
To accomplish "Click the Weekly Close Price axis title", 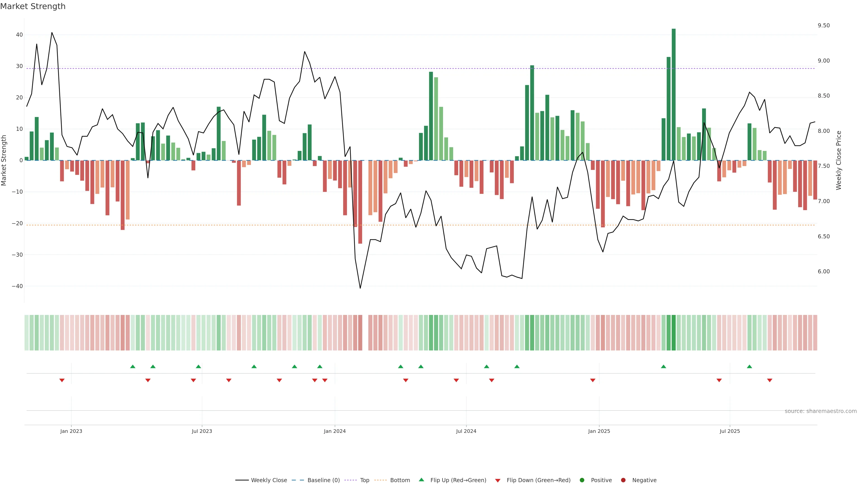I will (839, 160).
